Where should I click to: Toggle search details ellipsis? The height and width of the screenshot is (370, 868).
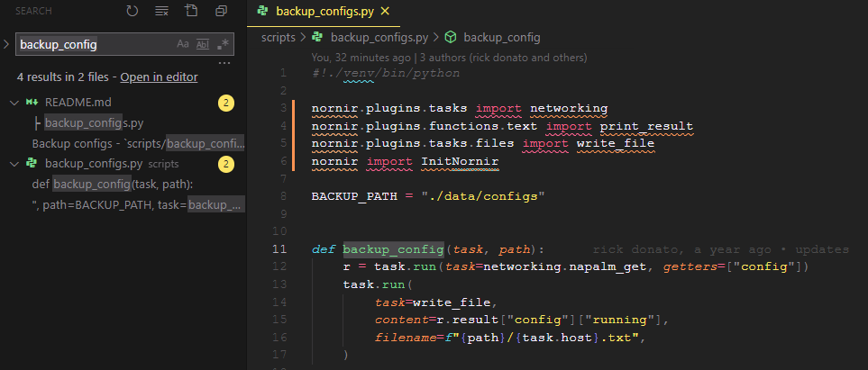(x=224, y=63)
